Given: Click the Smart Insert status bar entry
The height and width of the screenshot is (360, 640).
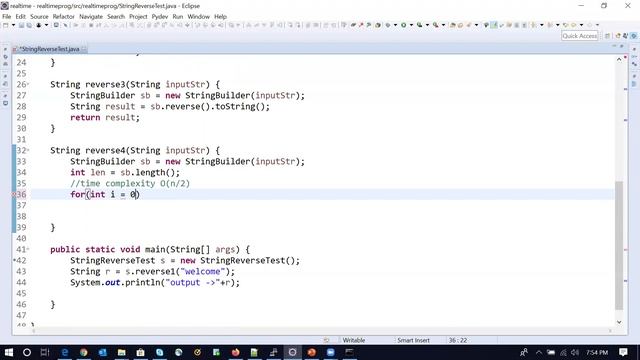Looking at the screenshot, I should tap(413, 340).
